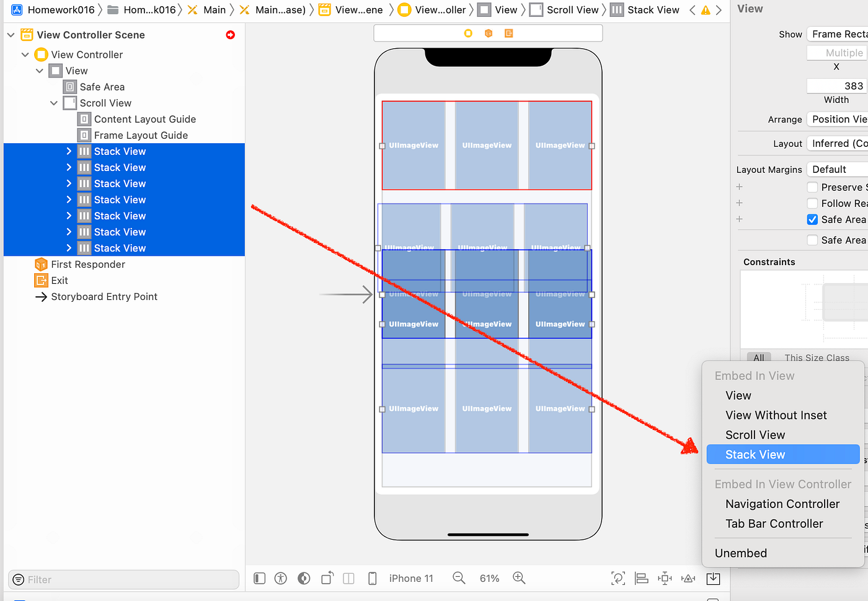Click Unembed in the context menu
868x601 pixels.
tap(741, 553)
